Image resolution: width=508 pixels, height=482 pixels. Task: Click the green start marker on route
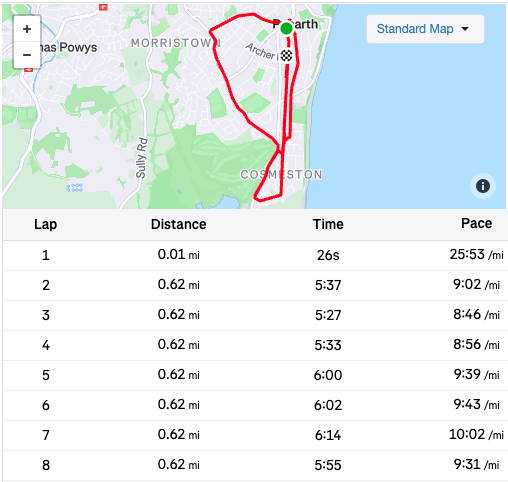tap(286, 28)
